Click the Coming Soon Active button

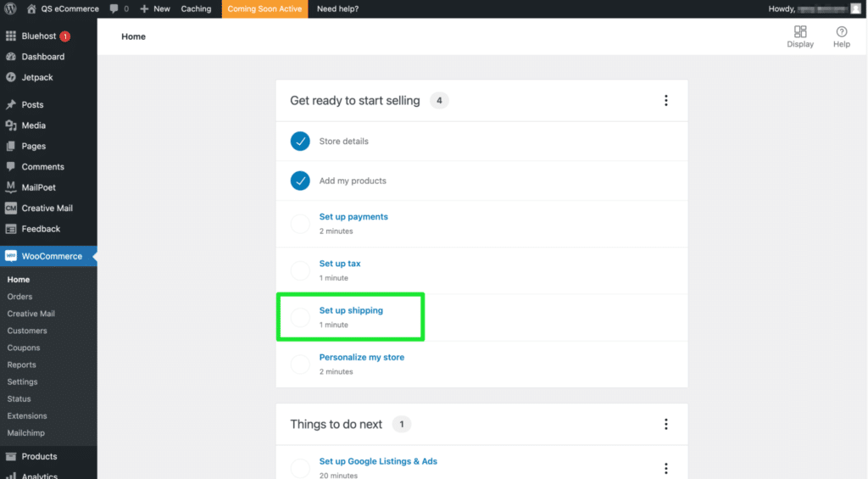pyautogui.click(x=264, y=8)
